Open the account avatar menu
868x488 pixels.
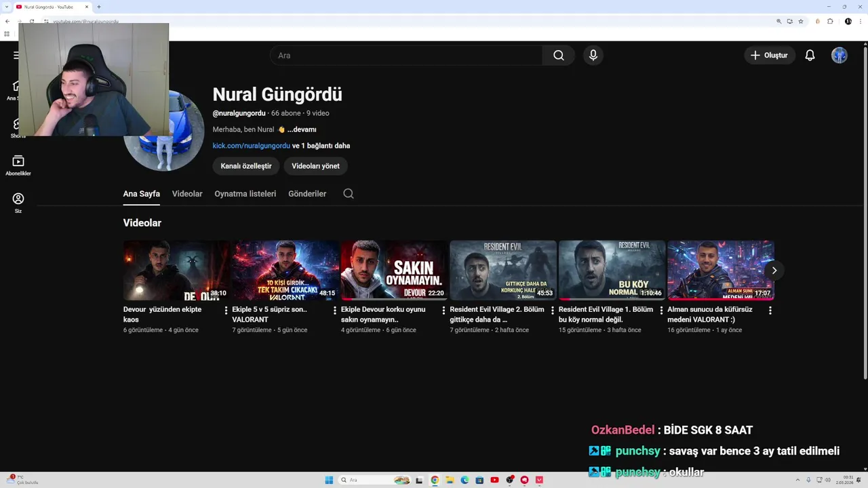pos(840,56)
